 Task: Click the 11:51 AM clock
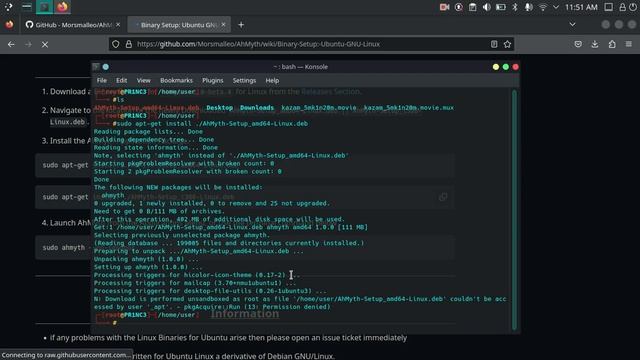click(581, 7)
